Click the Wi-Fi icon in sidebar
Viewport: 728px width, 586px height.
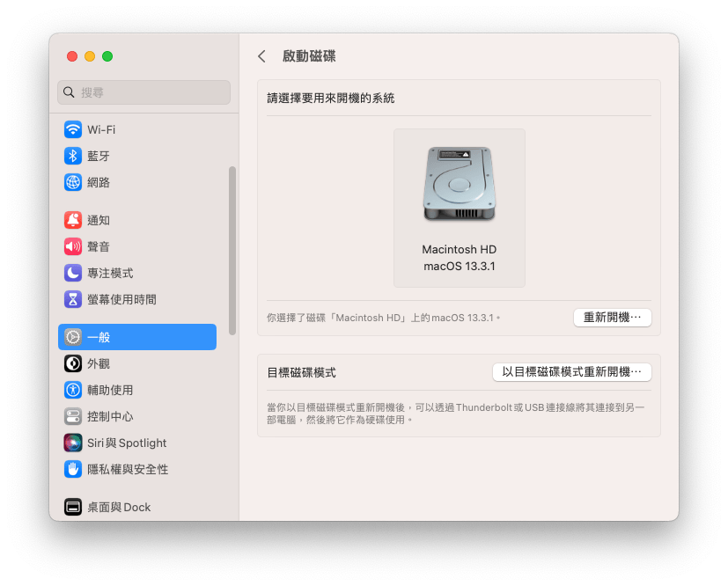coord(73,129)
